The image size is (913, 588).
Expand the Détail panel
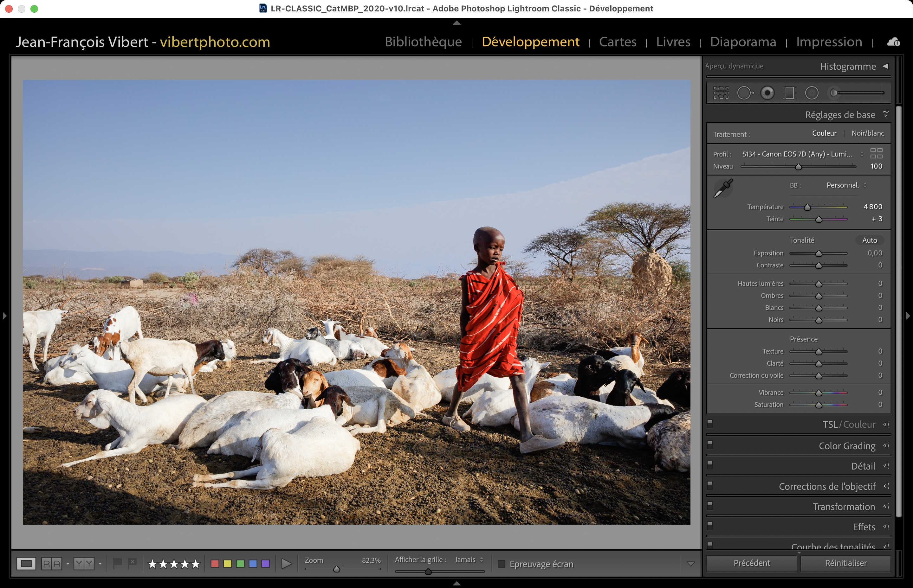pos(863,466)
